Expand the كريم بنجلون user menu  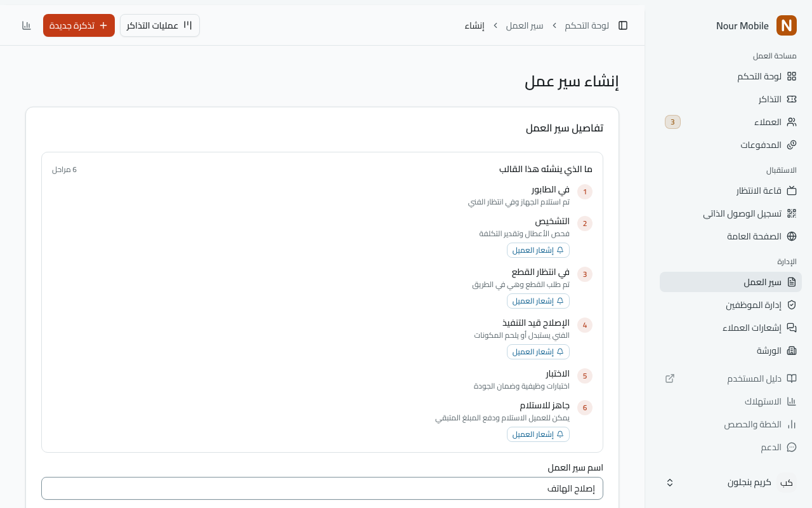731,483
